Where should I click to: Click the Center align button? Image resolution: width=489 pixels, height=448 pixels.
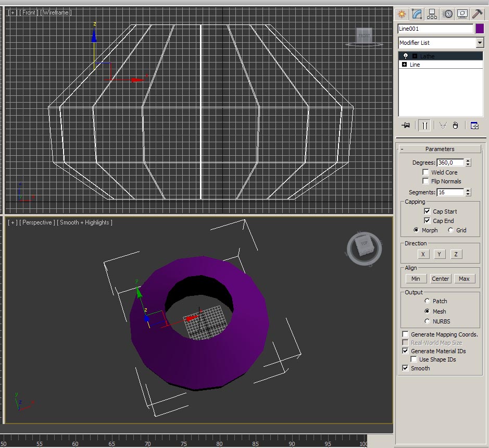(x=440, y=279)
